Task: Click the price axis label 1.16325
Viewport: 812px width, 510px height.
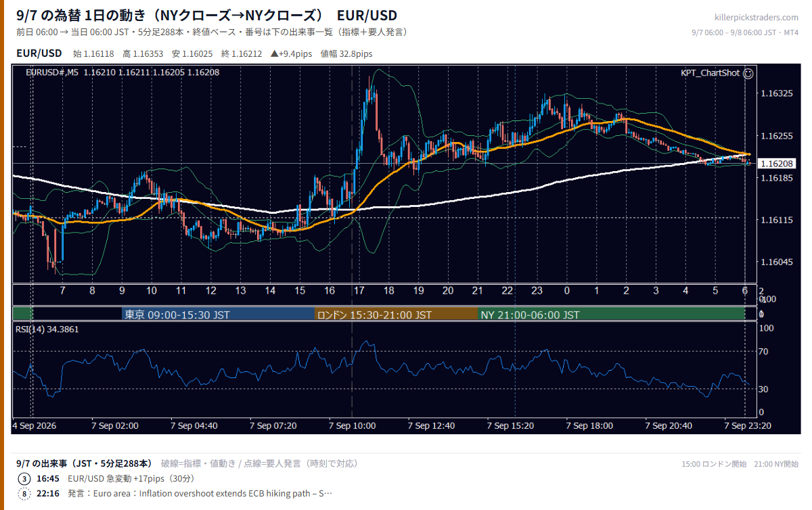Action: pos(776,93)
